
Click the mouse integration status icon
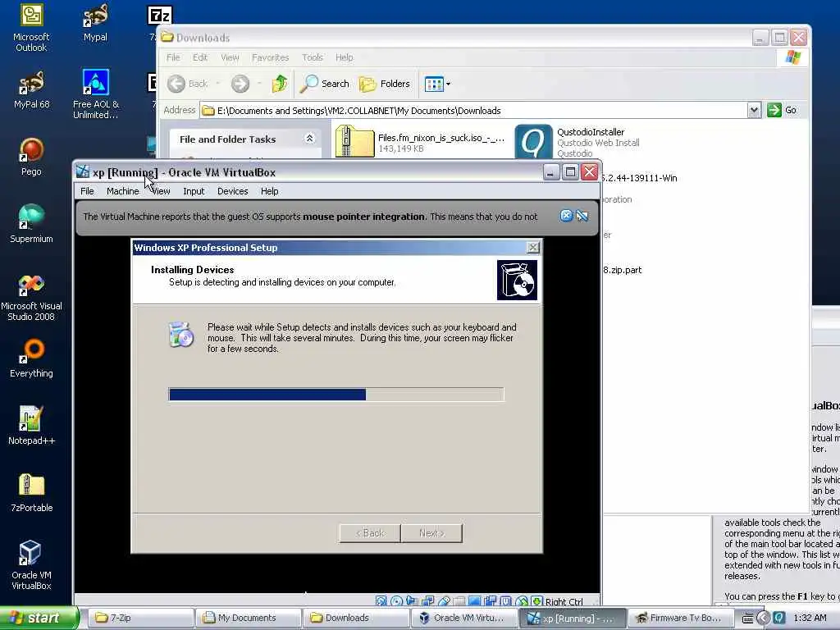coord(522,601)
